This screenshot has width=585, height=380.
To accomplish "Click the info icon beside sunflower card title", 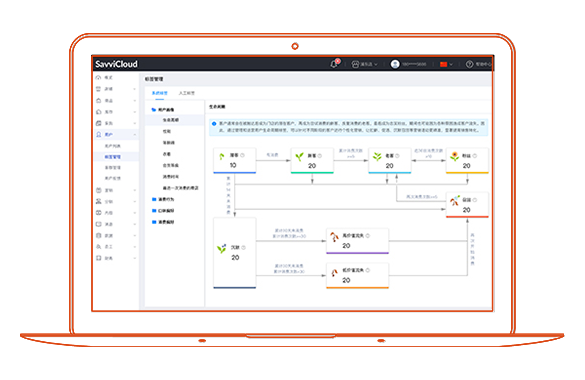I will (x=475, y=156).
